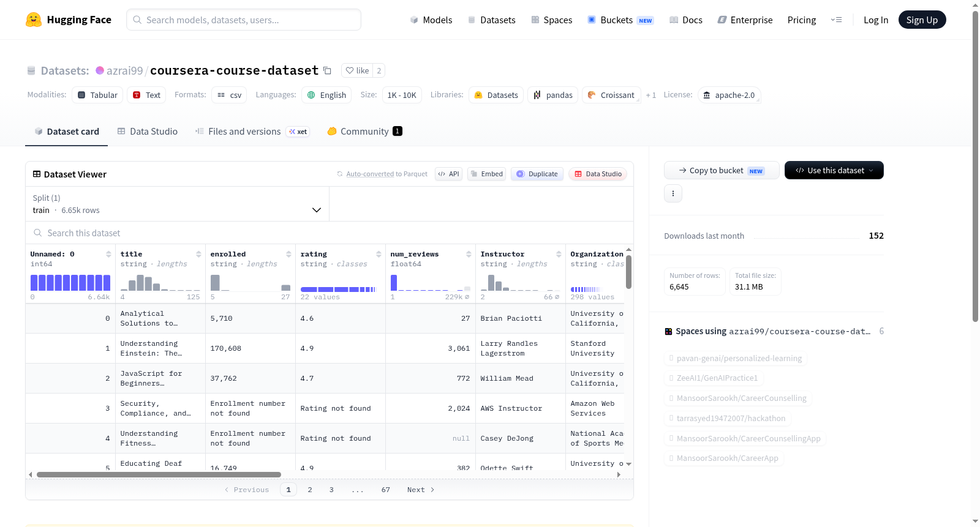The height and width of the screenshot is (527, 980).
Task: Open the Community tab
Action: 364,132
